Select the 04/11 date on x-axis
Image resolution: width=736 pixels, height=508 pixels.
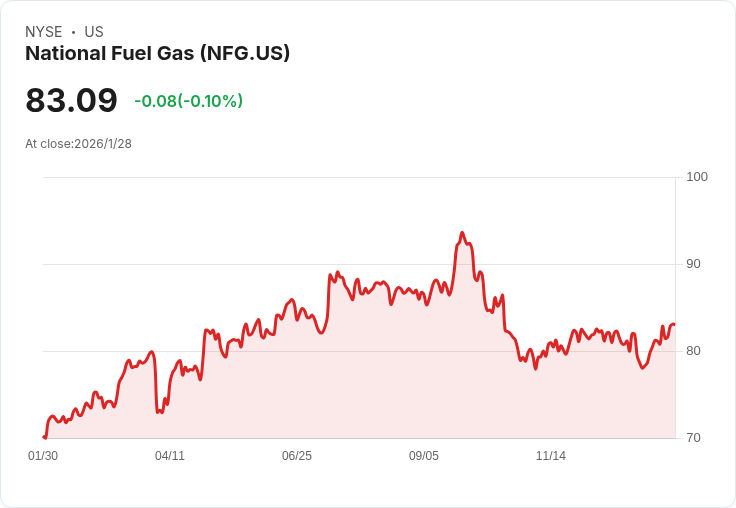pyautogui.click(x=170, y=456)
